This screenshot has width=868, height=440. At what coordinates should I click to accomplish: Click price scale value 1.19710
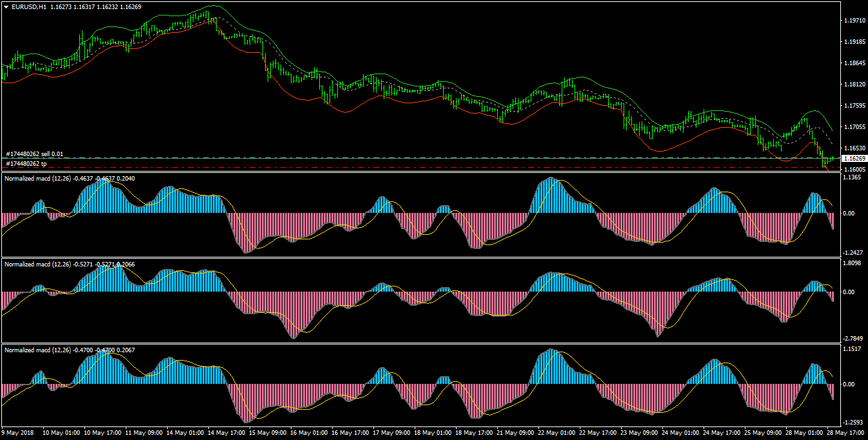853,21
